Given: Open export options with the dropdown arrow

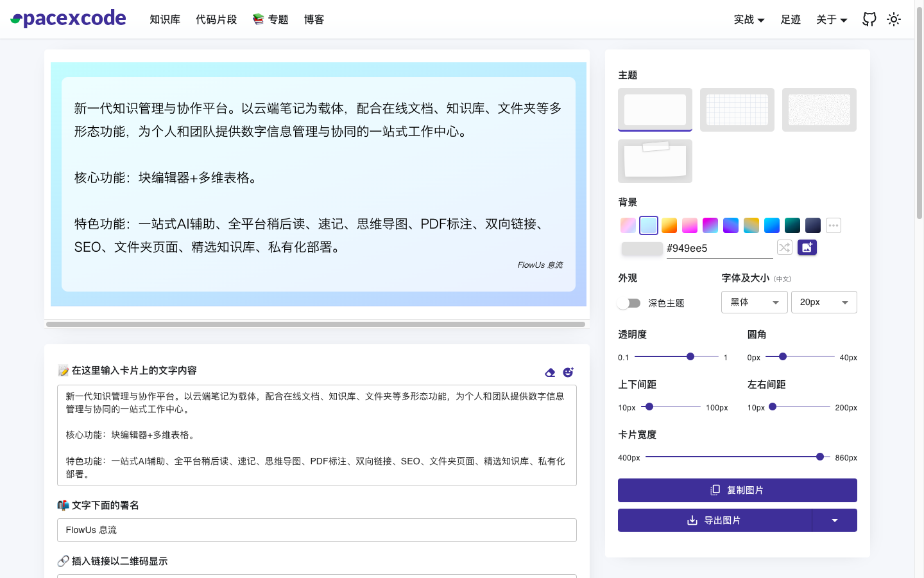Looking at the screenshot, I should [834, 520].
